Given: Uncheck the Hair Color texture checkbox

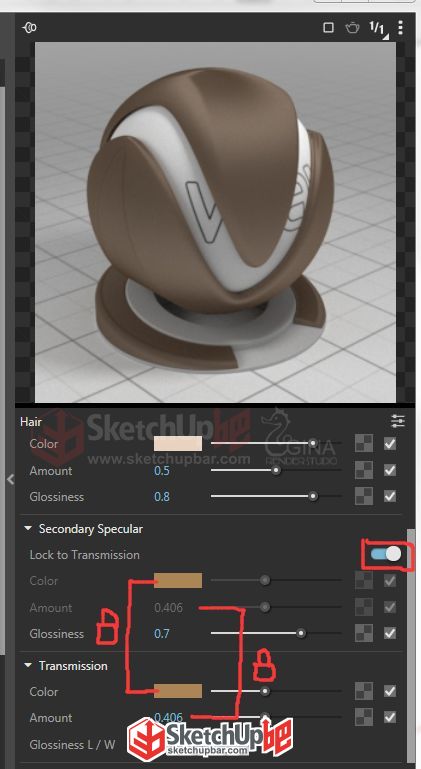Looking at the screenshot, I should tap(390, 444).
